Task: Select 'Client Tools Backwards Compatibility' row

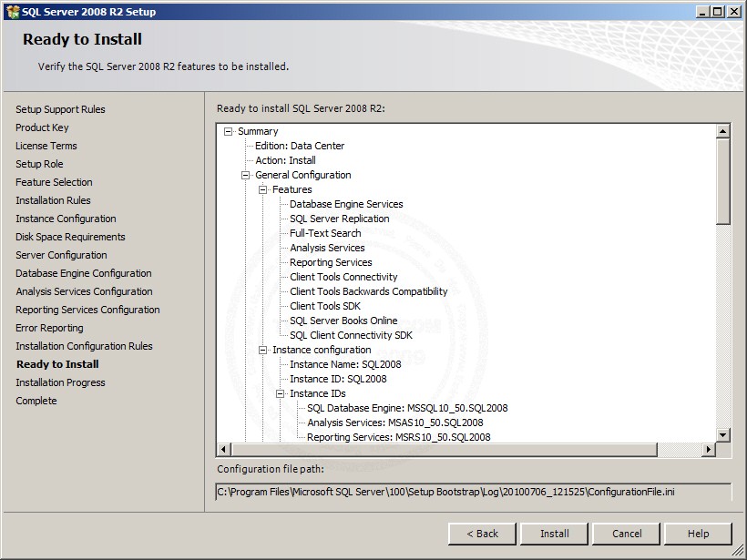Action: pos(369,291)
